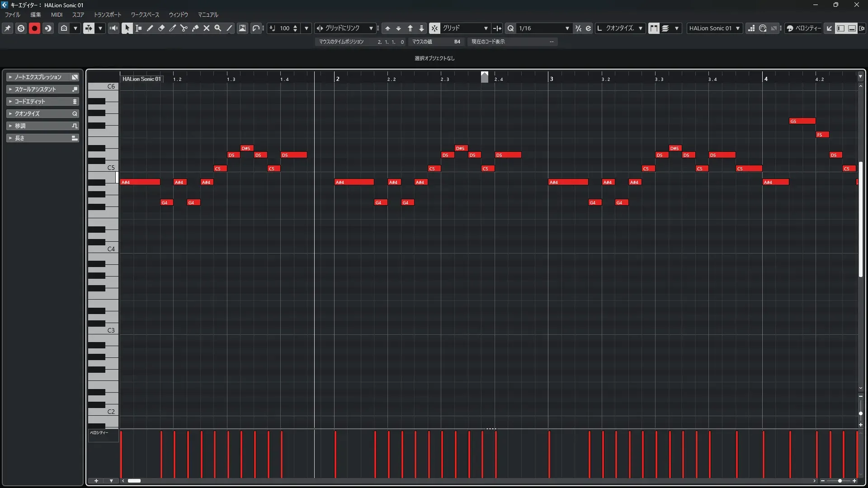Select the Draw pencil tool
Screen dimensions: 868x488
coord(150,28)
